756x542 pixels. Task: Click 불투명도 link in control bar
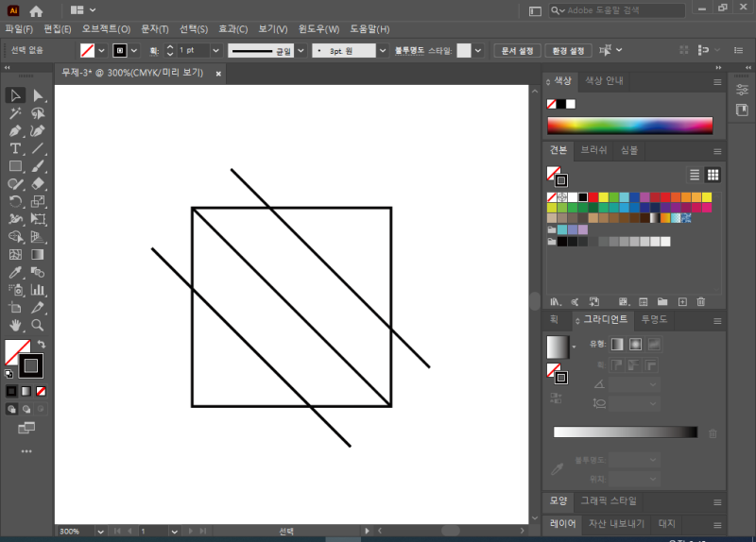click(x=409, y=50)
